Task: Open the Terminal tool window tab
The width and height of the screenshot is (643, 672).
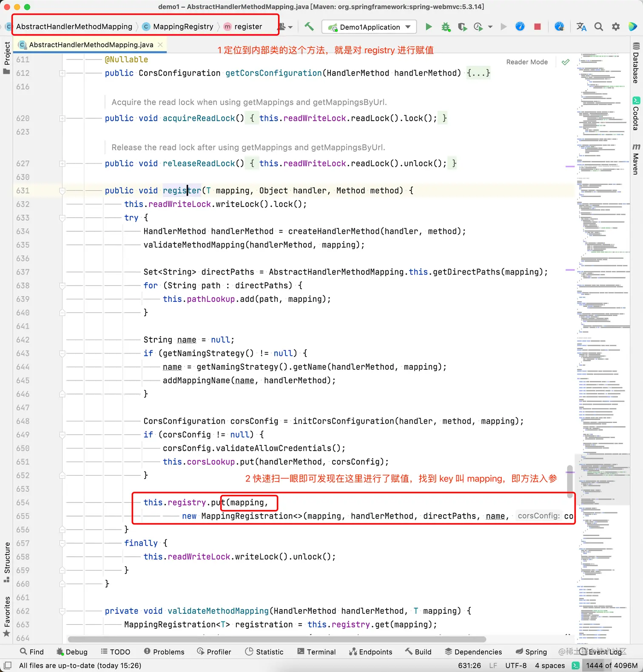Action: tap(316, 652)
